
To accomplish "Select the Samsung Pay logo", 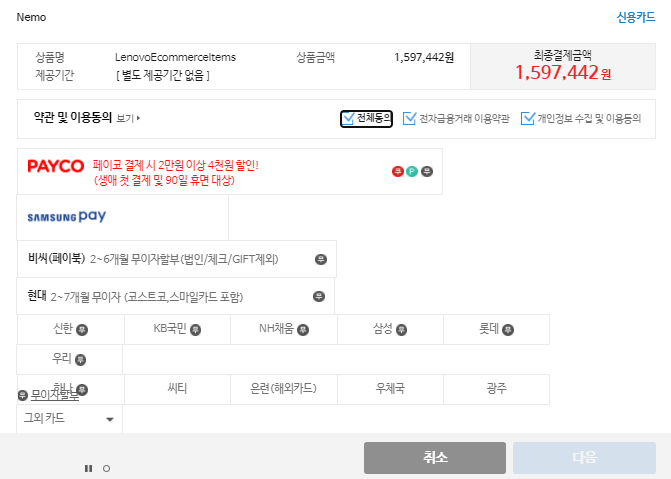I will [67, 217].
